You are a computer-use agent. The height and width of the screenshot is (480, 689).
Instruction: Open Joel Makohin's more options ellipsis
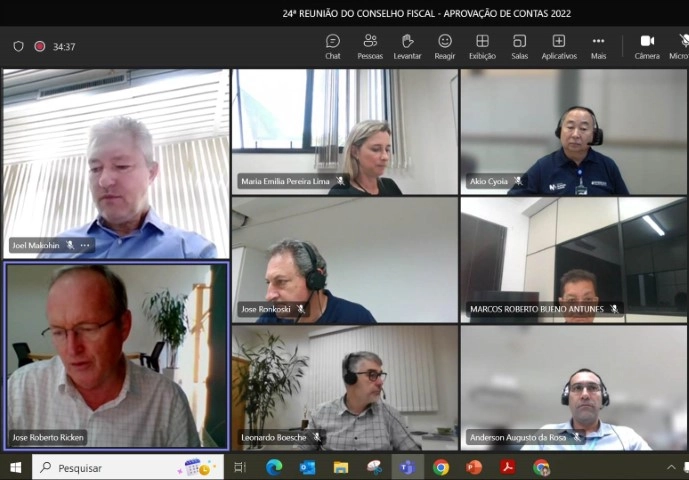(x=85, y=245)
